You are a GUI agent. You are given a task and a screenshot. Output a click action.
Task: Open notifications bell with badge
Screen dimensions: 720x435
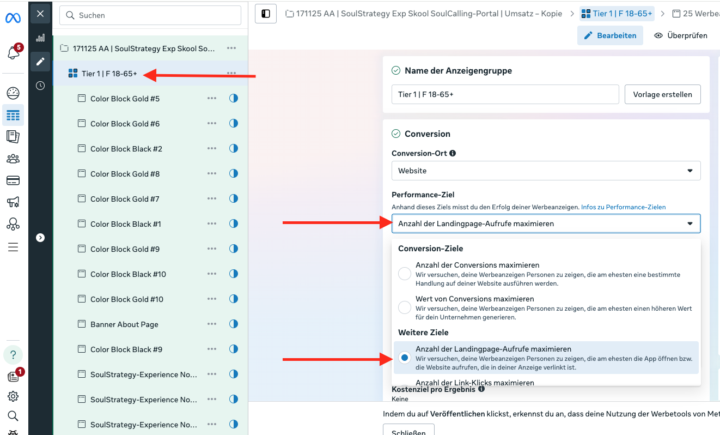tap(13, 52)
